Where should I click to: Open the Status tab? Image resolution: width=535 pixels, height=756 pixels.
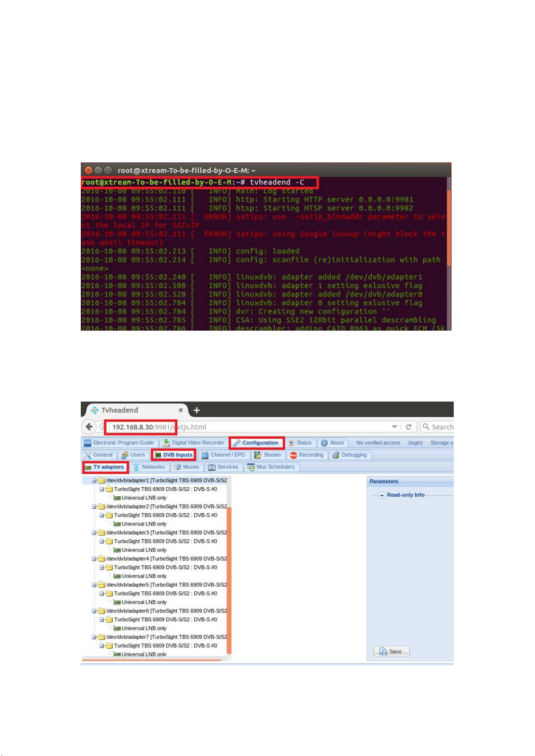(x=300, y=443)
